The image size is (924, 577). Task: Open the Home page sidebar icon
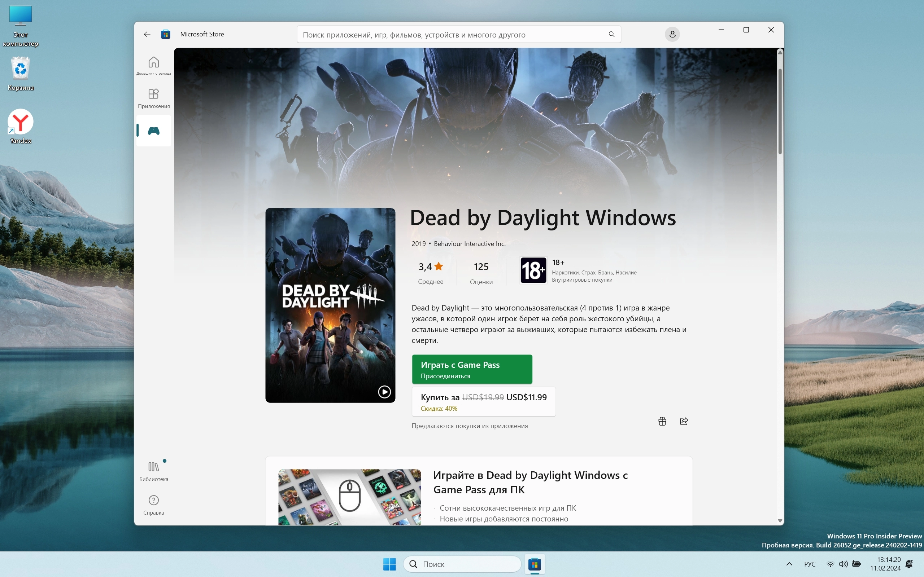(x=153, y=65)
